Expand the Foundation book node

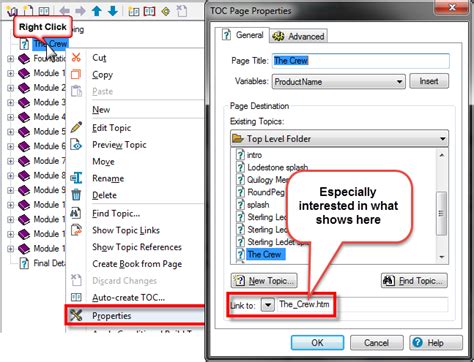[10, 59]
